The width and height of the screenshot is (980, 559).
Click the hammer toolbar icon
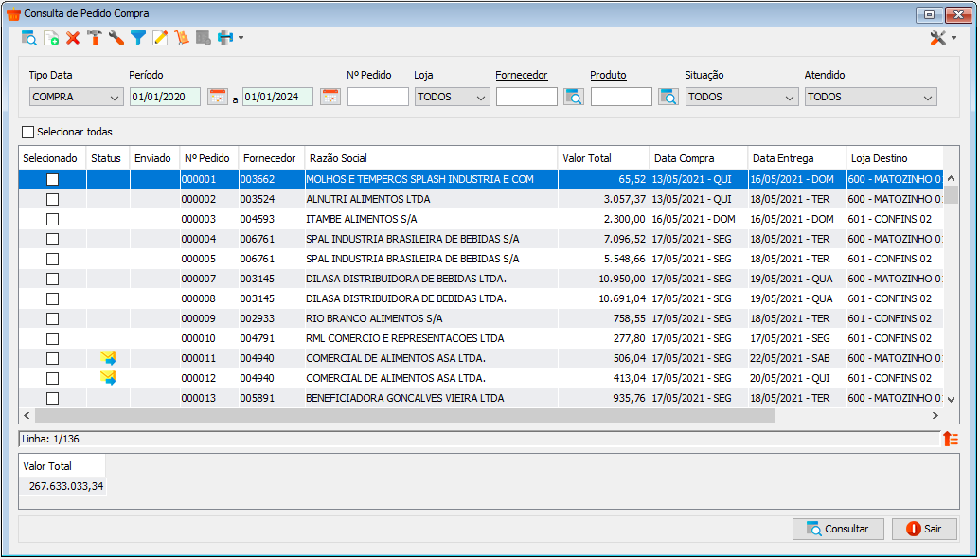point(95,38)
